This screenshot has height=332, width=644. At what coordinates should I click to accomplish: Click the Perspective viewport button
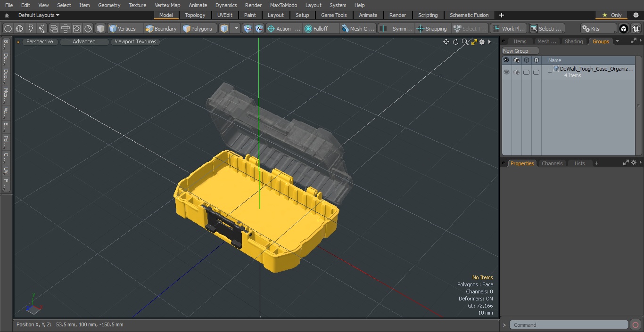pyautogui.click(x=40, y=41)
